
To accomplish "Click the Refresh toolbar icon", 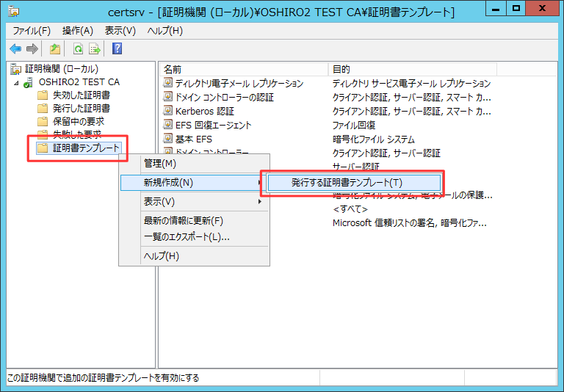I will coord(78,48).
